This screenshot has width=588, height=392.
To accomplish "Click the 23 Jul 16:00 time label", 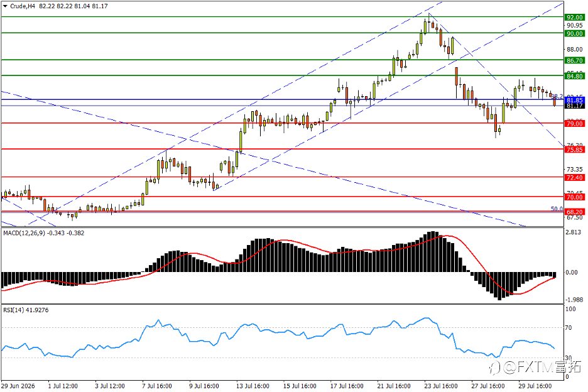I will tap(441, 386).
